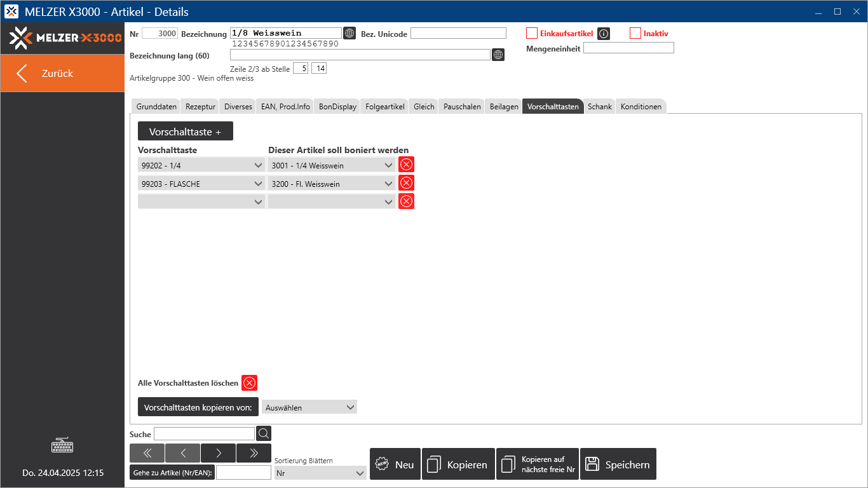Click the Gehe zu Artikel number input field
Image resolution: width=868 pixels, height=488 pixels.
243,473
